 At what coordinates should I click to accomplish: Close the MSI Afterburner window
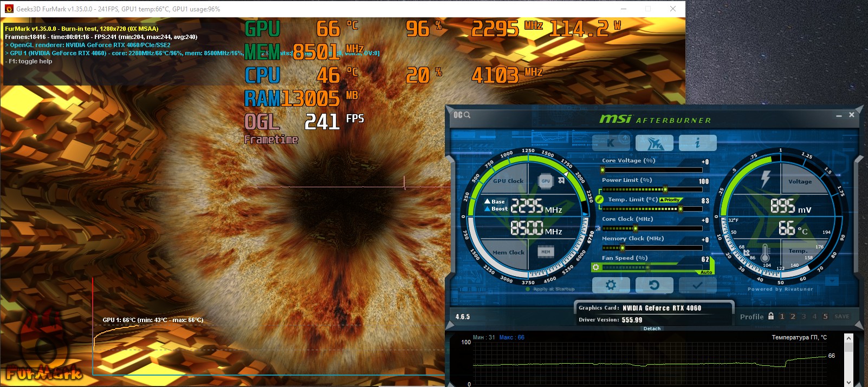coord(851,115)
